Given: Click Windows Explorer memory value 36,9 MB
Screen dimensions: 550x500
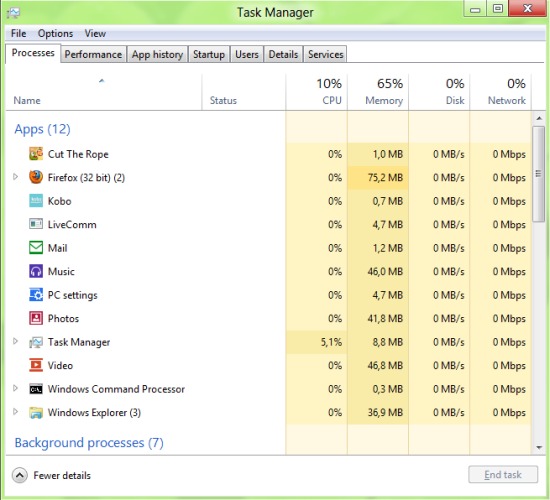Looking at the screenshot, I should [385, 413].
